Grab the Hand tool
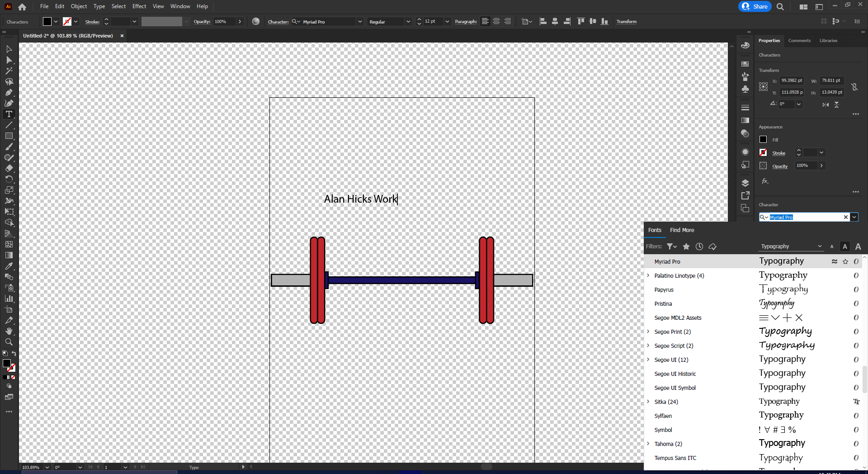The image size is (868, 474). pyautogui.click(x=9, y=332)
